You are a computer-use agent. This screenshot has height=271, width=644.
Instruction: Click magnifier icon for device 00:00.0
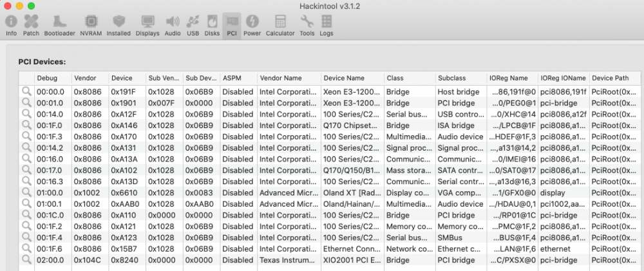click(x=26, y=92)
